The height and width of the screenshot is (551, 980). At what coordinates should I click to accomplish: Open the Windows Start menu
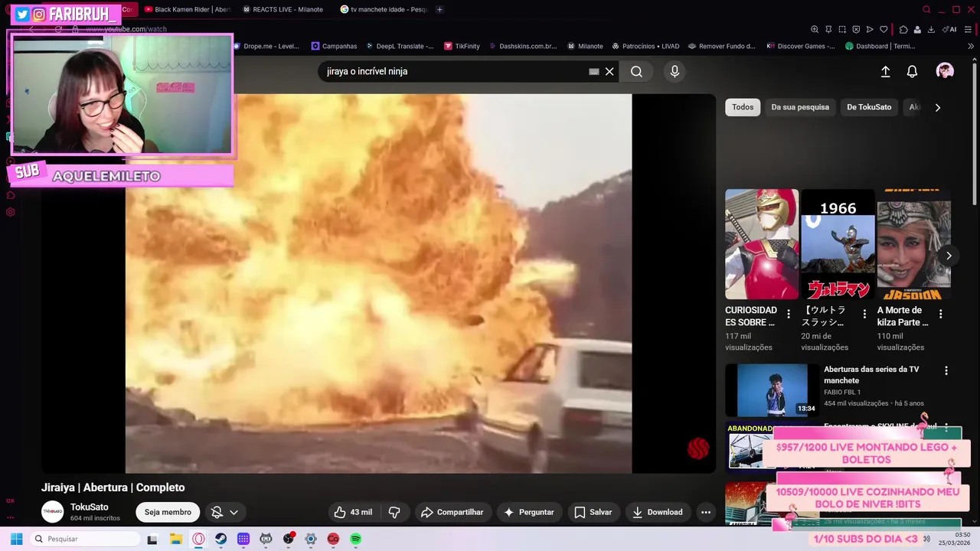(x=16, y=539)
